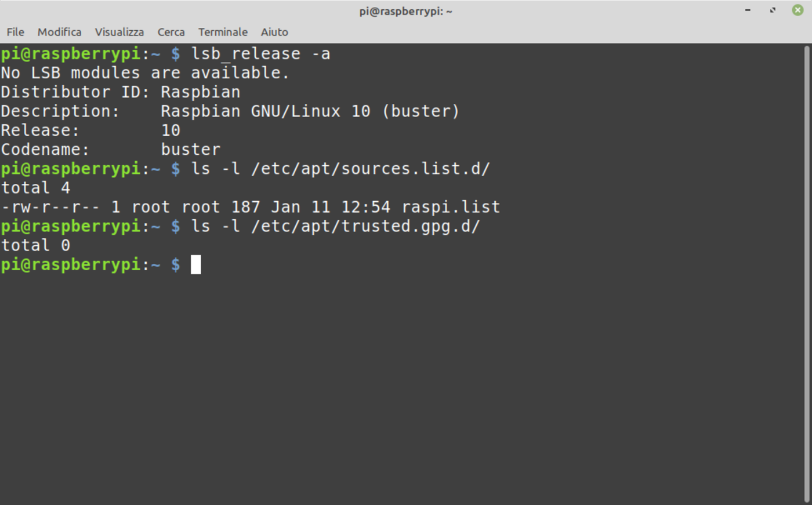Image resolution: width=812 pixels, height=505 pixels.
Task: Open the Terminale menu
Action: (223, 32)
